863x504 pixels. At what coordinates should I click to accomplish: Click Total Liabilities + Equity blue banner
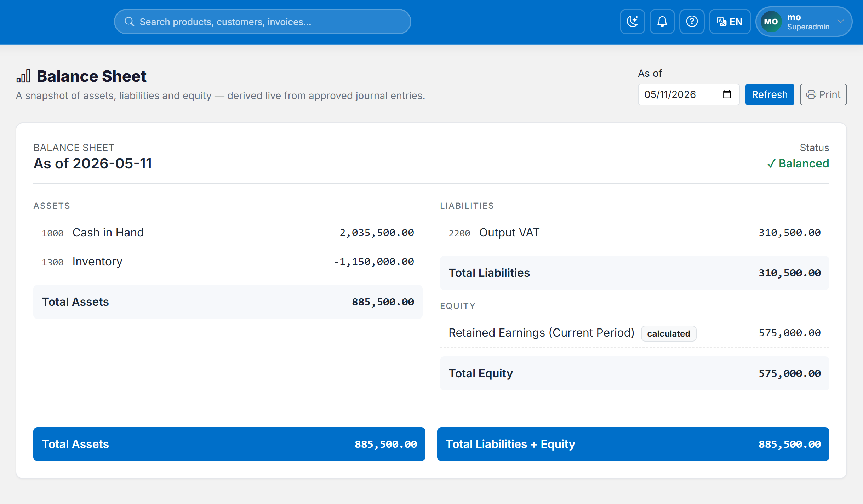pos(633,444)
